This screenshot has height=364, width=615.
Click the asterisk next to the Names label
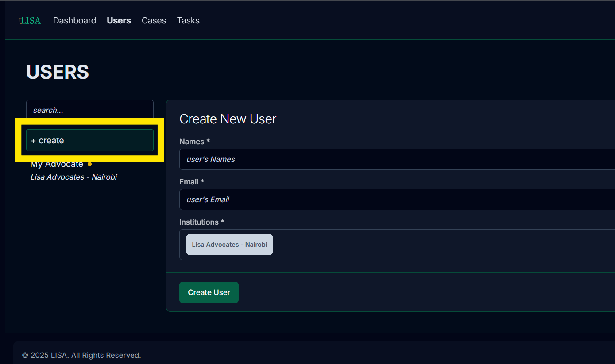pyautogui.click(x=209, y=141)
